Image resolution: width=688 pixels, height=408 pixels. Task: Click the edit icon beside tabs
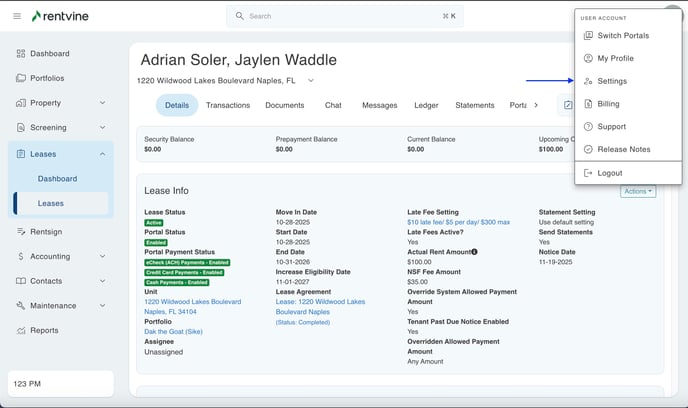coord(568,105)
